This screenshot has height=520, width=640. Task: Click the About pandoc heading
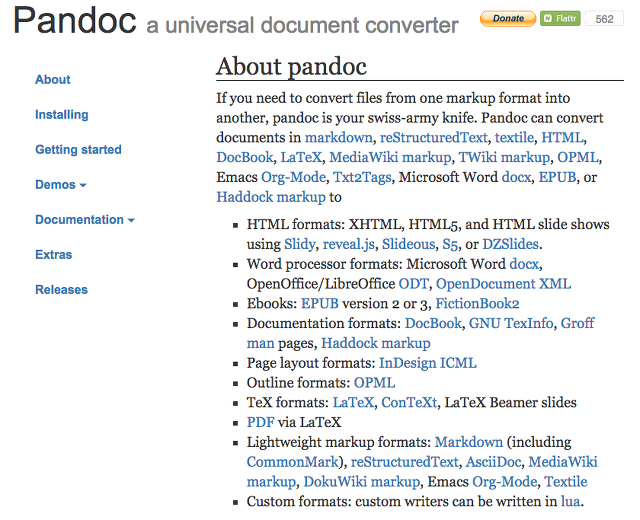[x=291, y=66]
